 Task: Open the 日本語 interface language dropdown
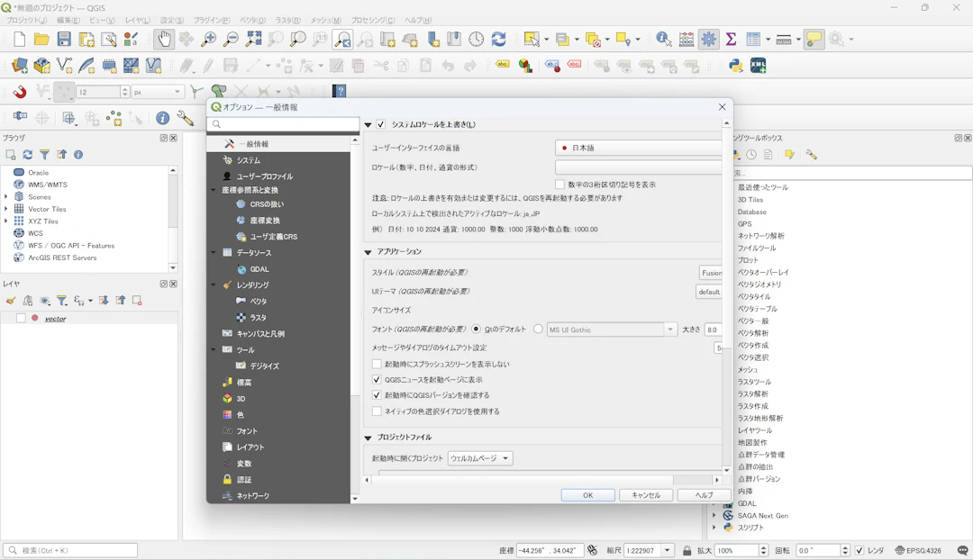pos(638,148)
